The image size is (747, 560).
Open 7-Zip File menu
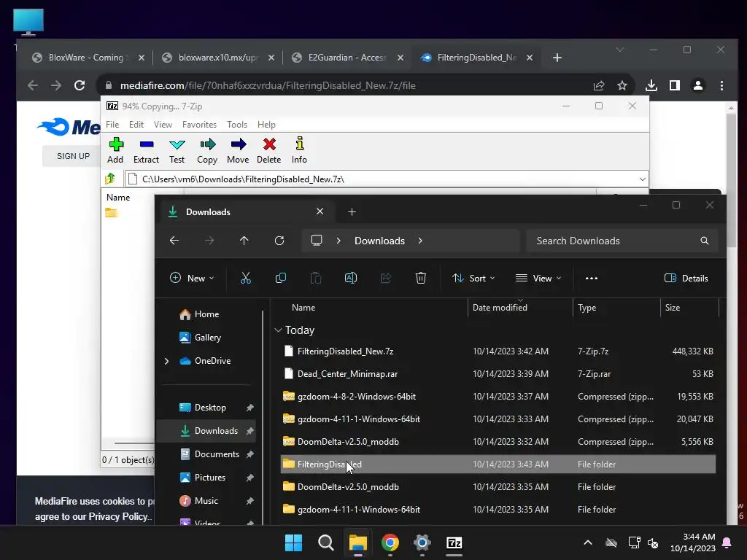[112, 124]
